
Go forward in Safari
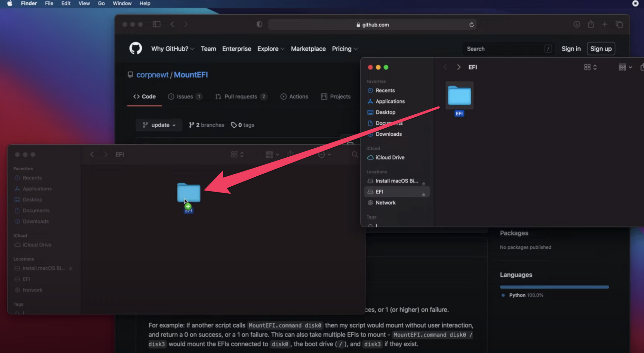point(186,25)
